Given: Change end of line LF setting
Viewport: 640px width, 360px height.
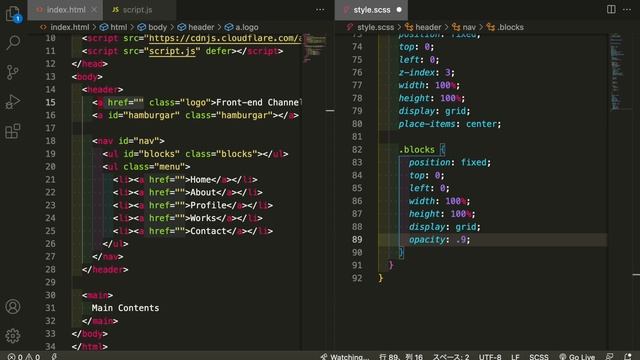Looking at the screenshot, I should coord(515,356).
